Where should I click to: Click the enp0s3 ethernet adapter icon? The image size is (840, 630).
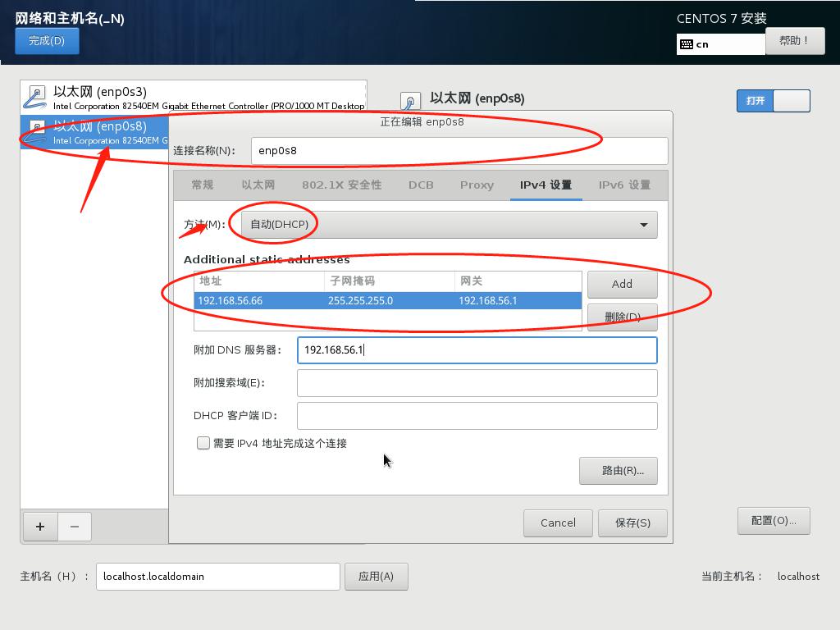(35, 98)
